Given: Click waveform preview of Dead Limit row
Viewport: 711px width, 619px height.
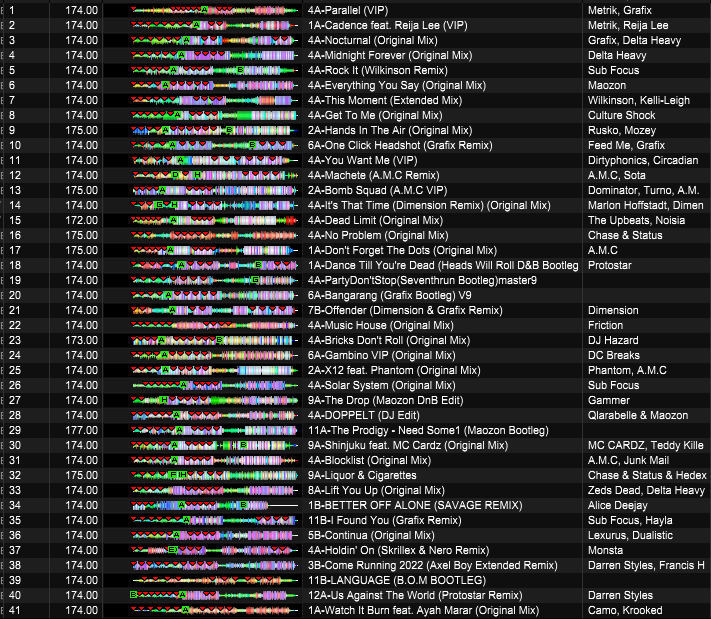Looking at the screenshot, I should coord(214,220).
